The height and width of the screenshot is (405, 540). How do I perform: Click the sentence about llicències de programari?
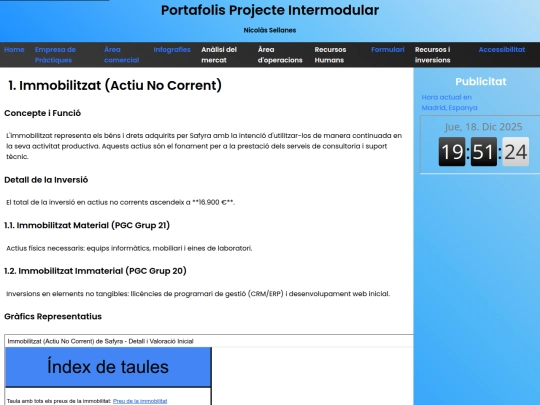pyautogui.click(x=198, y=294)
